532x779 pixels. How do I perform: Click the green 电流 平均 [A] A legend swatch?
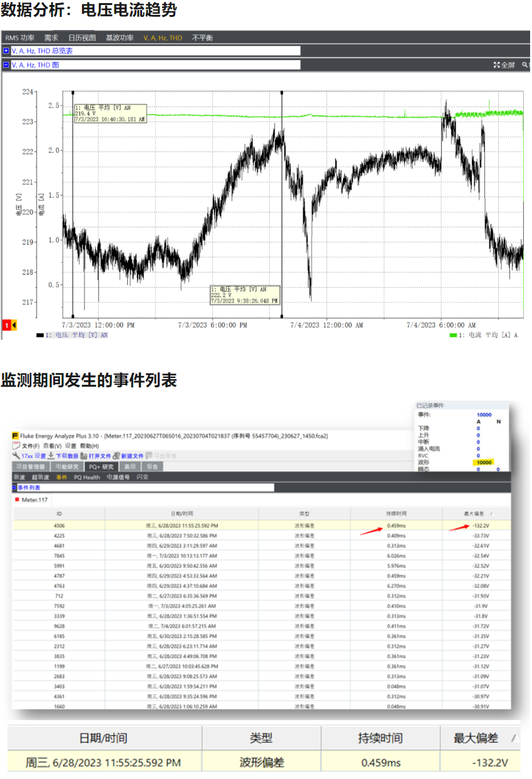point(454,335)
